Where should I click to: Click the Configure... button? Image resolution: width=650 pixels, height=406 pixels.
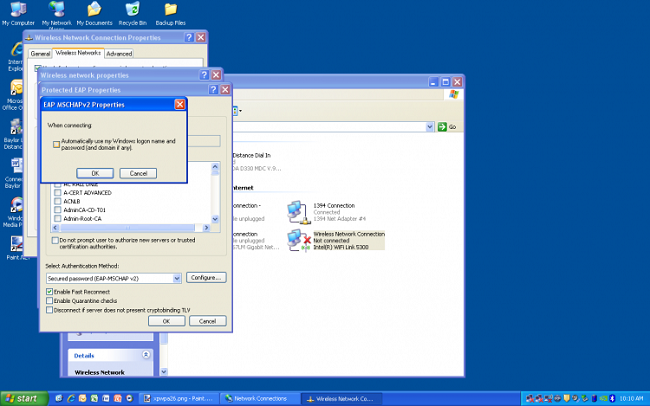pos(206,277)
